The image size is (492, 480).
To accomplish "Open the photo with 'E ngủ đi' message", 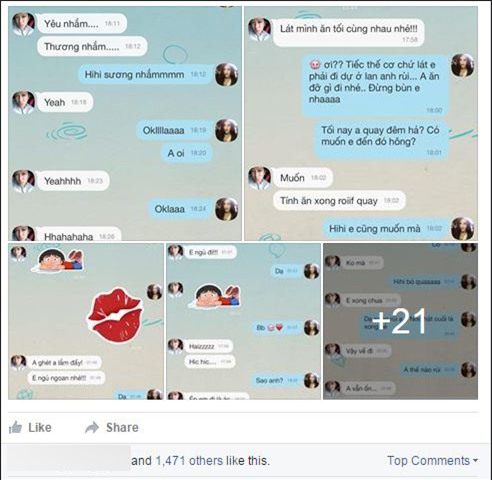I will tap(243, 321).
